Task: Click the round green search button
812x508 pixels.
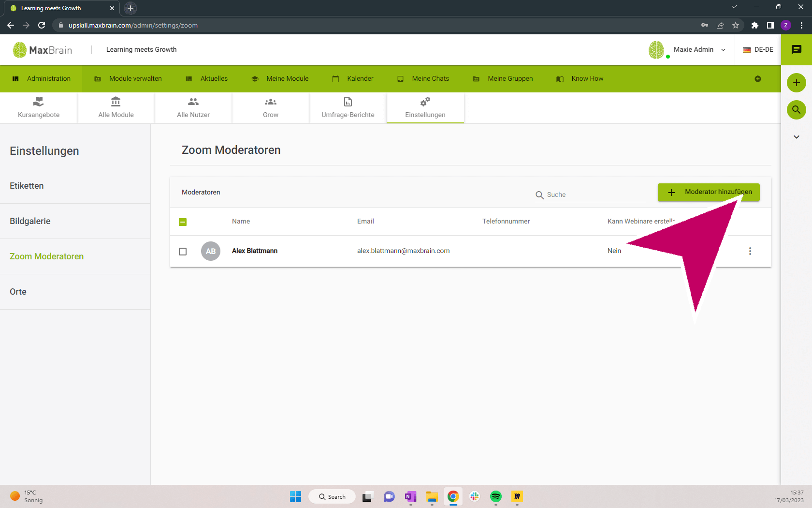Action: click(797, 110)
